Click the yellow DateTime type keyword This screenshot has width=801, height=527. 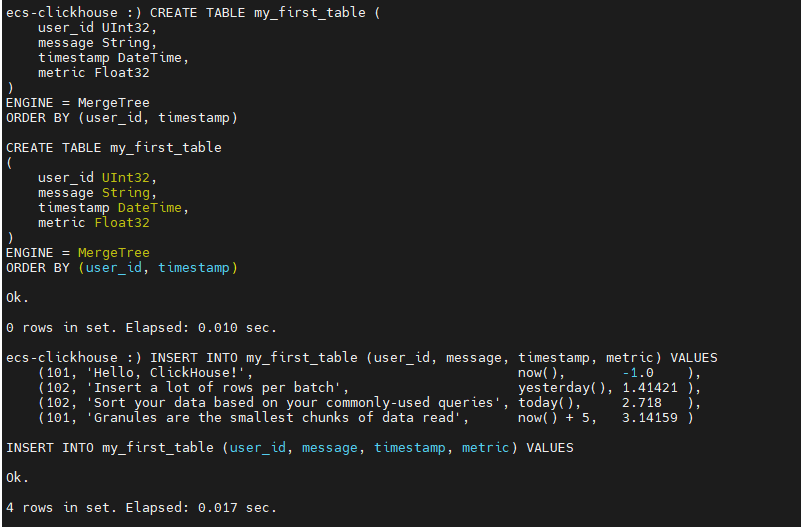coord(150,208)
